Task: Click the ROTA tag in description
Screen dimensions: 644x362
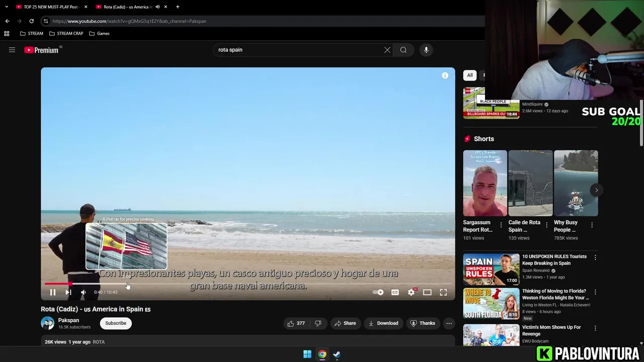Action: 99,342
